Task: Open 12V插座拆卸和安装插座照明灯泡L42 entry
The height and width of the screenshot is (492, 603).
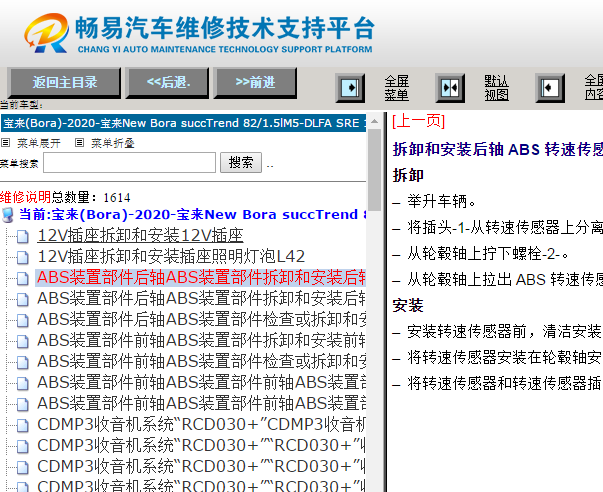Action: [x=171, y=256]
